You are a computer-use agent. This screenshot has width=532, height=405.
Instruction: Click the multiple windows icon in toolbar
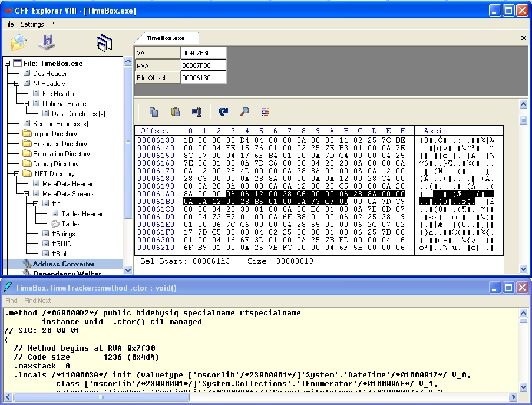[104, 42]
